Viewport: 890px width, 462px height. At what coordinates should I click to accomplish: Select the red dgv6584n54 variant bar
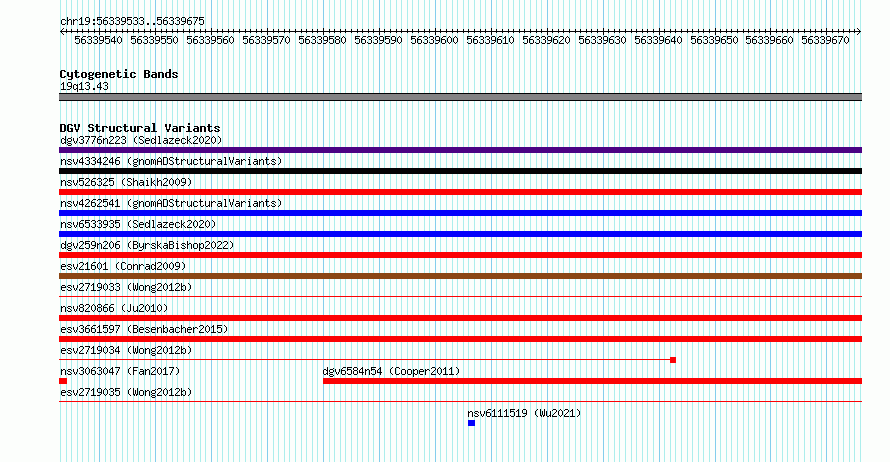593,381
